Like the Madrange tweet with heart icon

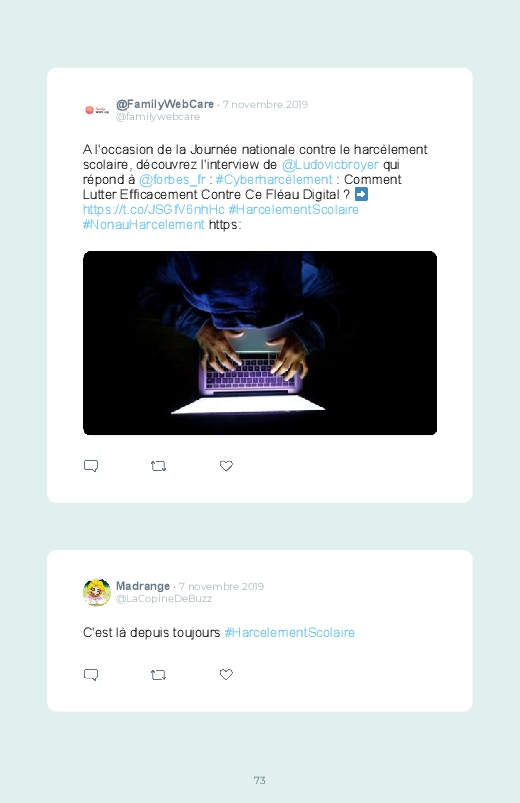[226, 674]
